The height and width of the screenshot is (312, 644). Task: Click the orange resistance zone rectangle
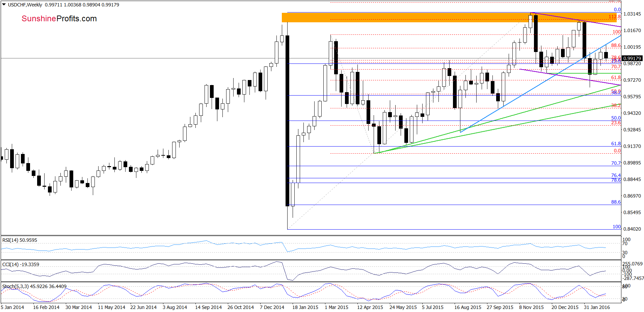click(x=449, y=18)
